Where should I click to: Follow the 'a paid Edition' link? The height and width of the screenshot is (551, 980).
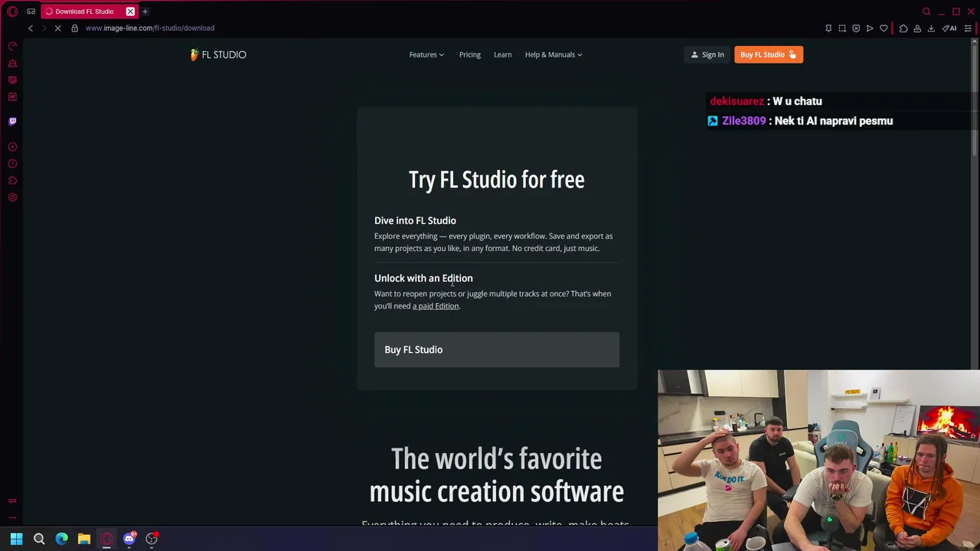(436, 306)
